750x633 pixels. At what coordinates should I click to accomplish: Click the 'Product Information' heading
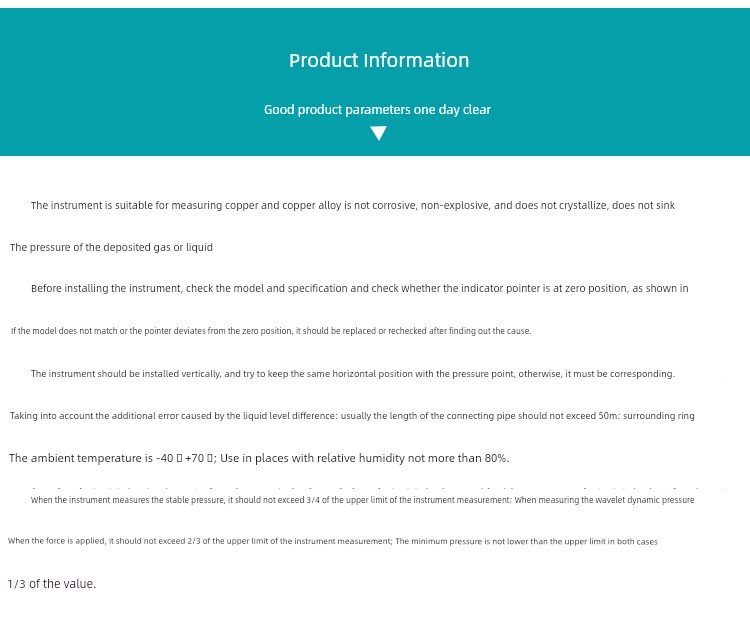coord(379,60)
